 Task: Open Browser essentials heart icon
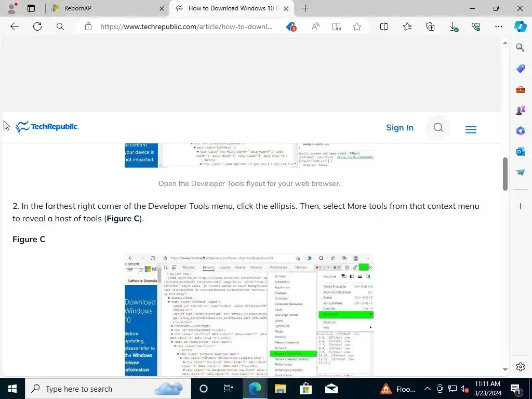click(x=476, y=26)
